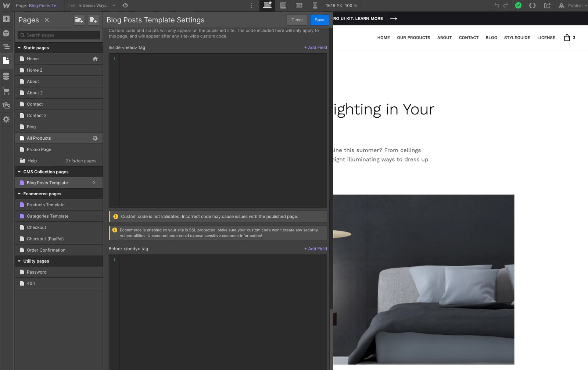The height and width of the screenshot is (370, 588).
Task: Select the Promo Page item
Action: [x=39, y=150]
